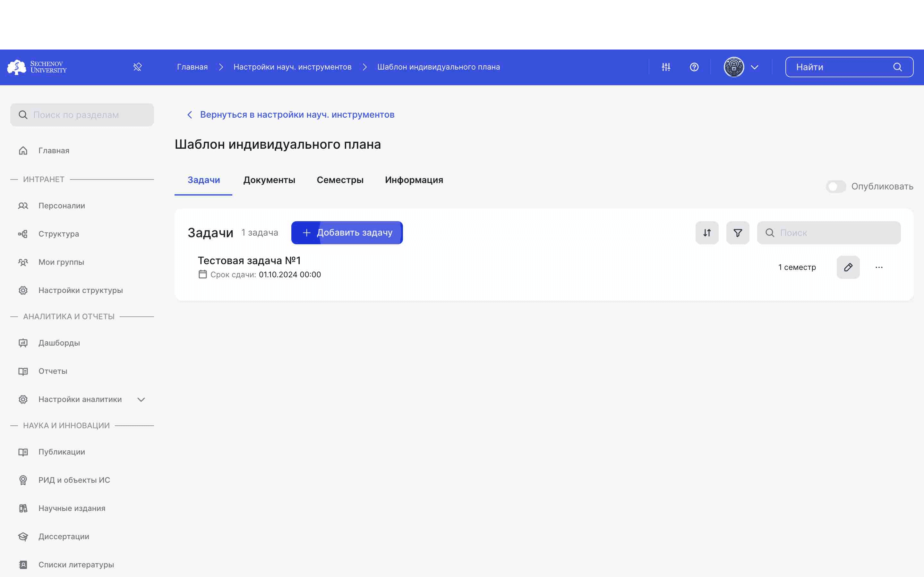Click the calendar icon next to deadline date
The image size is (924, 577).
click(x=202, y=274)
